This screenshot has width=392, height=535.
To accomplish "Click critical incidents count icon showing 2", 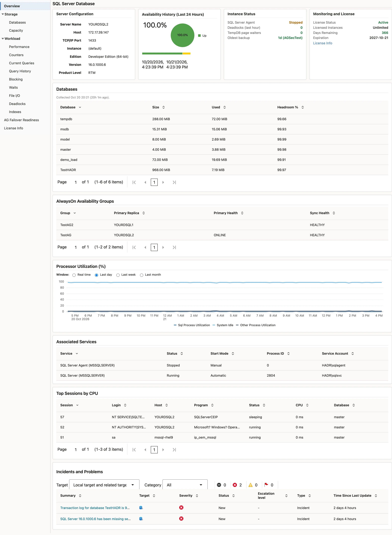I will coord(235,485).
